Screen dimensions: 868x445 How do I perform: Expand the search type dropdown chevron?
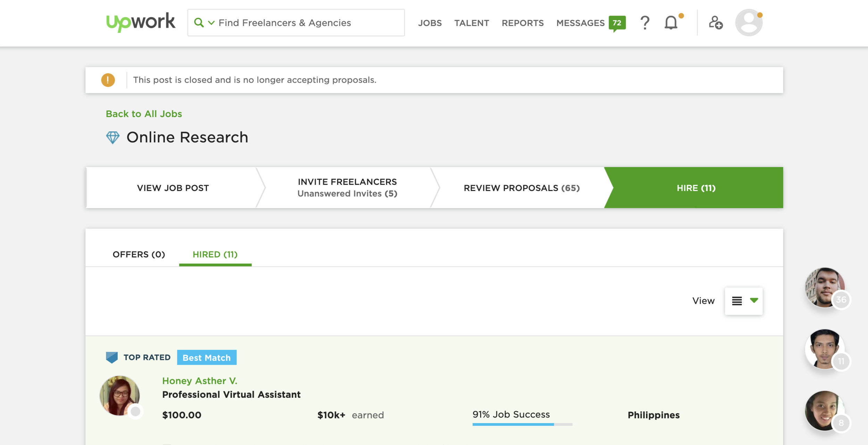click(211, 23)
